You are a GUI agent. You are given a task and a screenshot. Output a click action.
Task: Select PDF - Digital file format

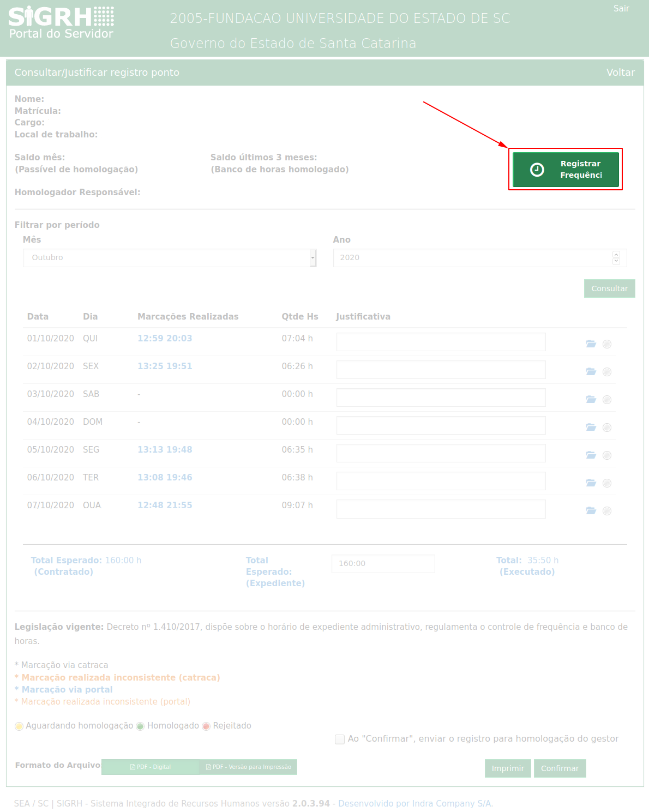pyautogui.click(x=150, y=767)
